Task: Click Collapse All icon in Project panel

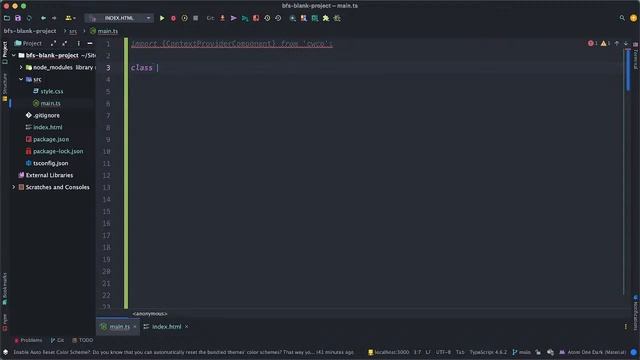Action: [64, 43]
